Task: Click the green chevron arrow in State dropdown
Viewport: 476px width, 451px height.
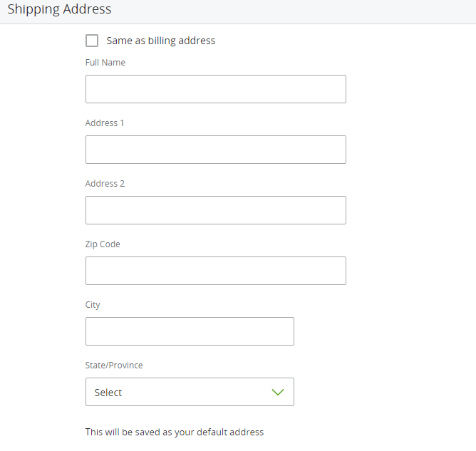Action: 278,392
